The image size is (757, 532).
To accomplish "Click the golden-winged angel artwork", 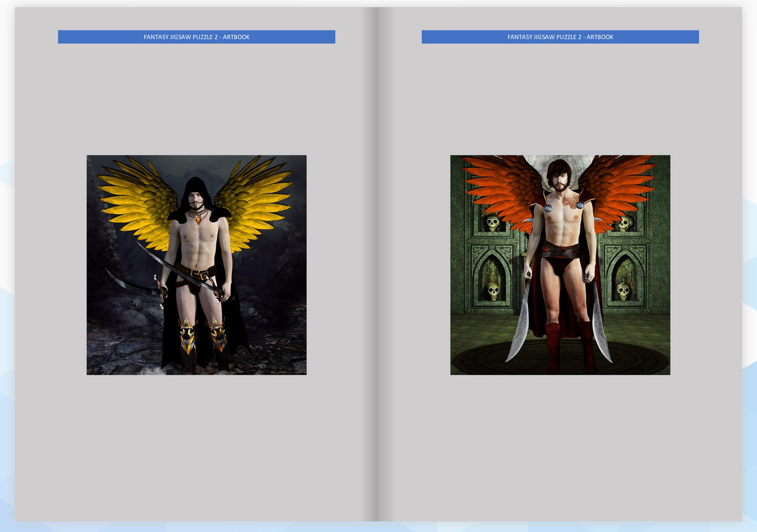I will click(x=196, y=264).
